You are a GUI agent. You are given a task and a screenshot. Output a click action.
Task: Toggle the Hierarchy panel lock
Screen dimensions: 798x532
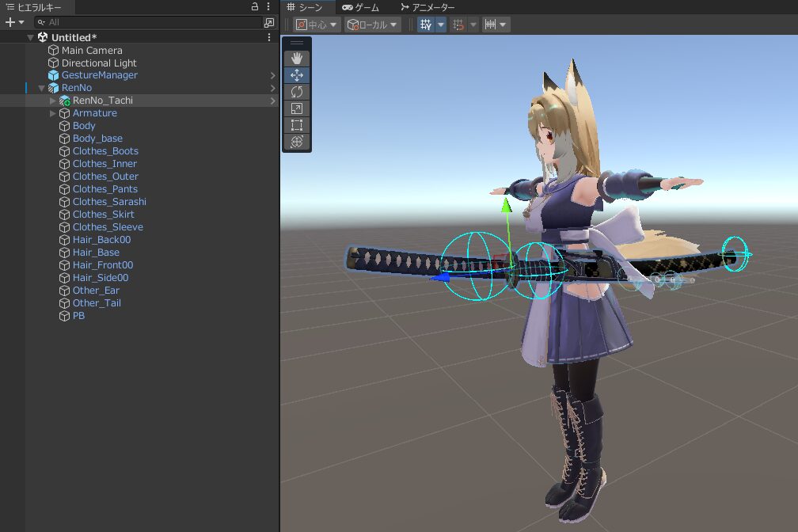[x=255, y=6]
